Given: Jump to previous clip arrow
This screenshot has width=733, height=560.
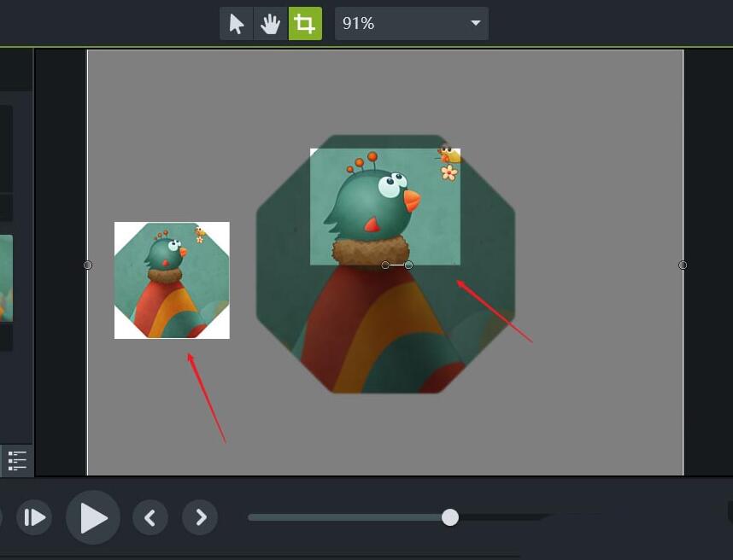Looking at the screenshot, I should point(150,517).
